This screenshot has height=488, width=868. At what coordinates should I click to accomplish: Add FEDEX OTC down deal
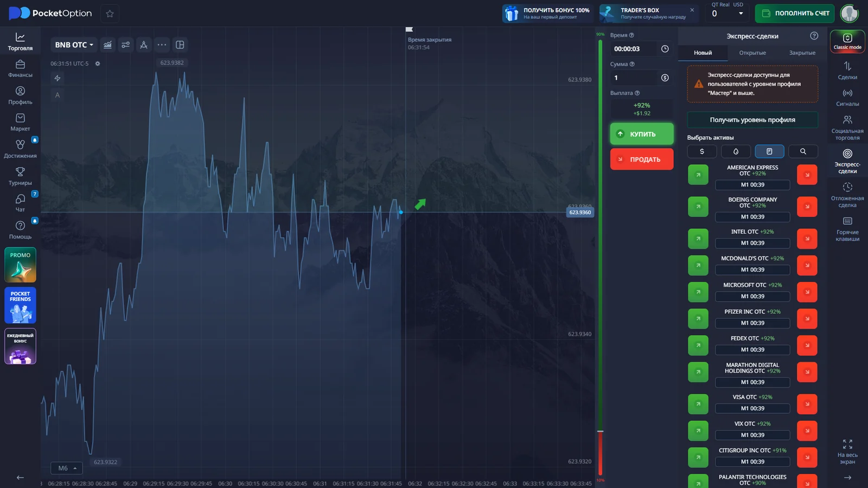pyautogui.click(x=807, y=345)
